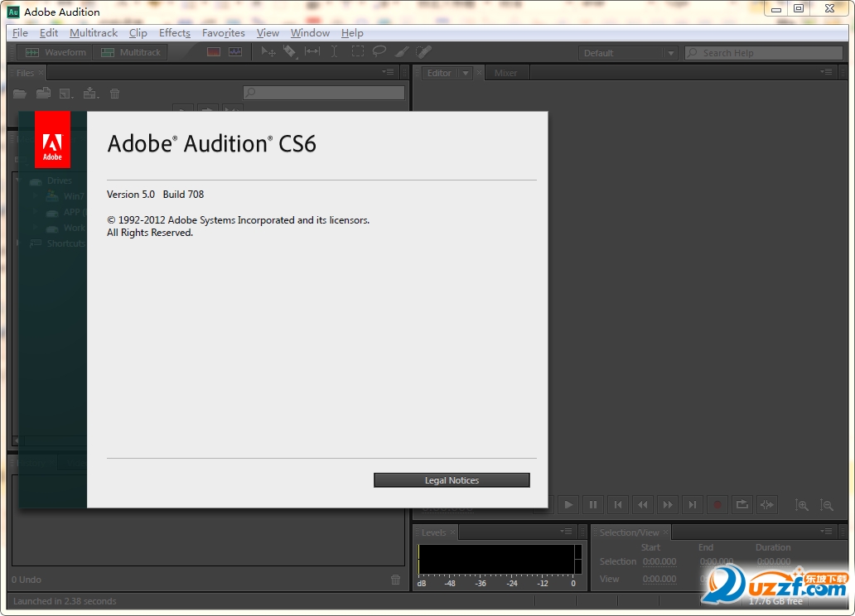Click the Open File folder icon

20,94
